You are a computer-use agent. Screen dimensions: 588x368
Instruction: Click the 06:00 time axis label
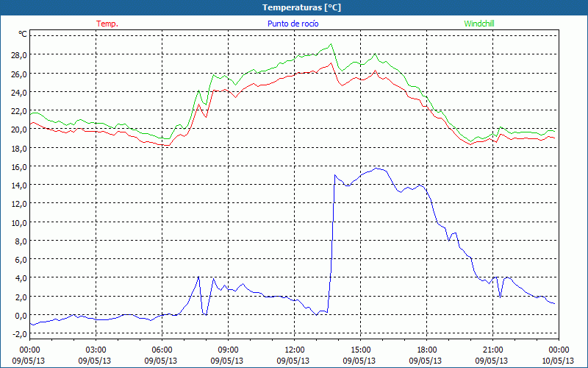(162, 350)
